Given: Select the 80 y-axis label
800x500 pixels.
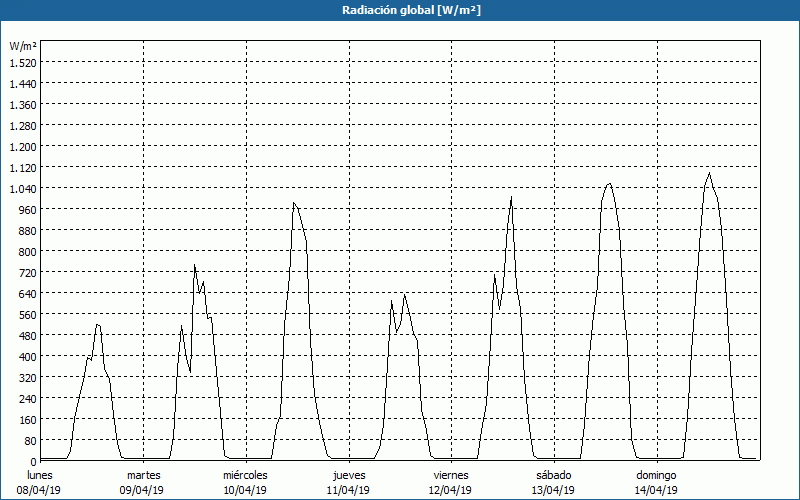Looking at the screenshot, I should (31, 441).
